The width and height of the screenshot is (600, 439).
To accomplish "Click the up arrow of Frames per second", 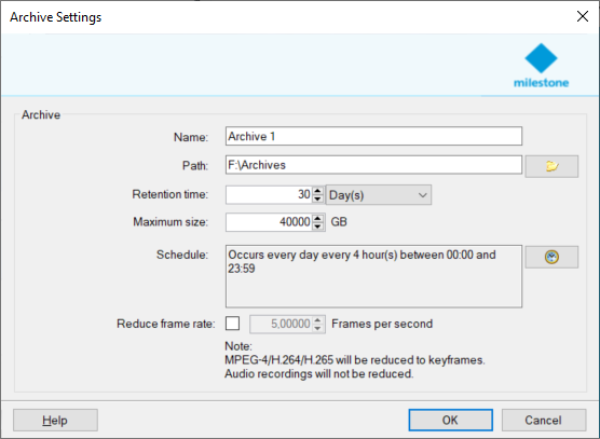I will click(x=319, y=319).
